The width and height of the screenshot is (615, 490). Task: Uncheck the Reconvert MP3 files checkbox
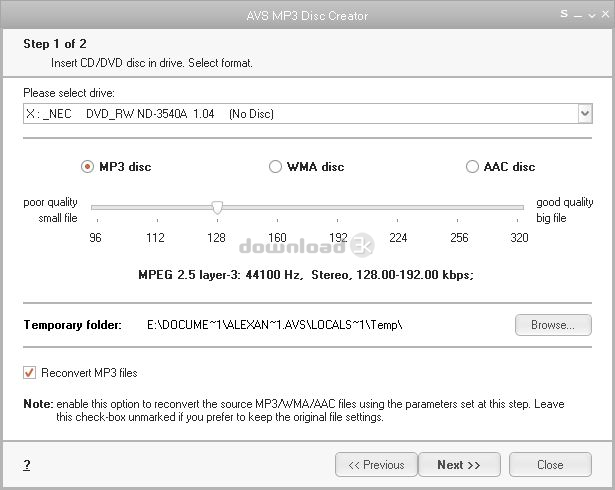29,372
